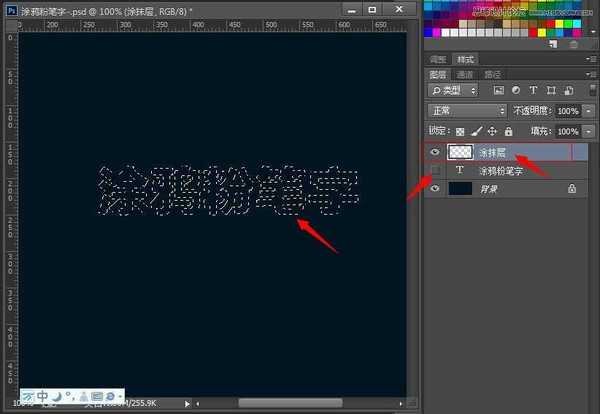
Task: Click lock position move icon
Action: 492,131
